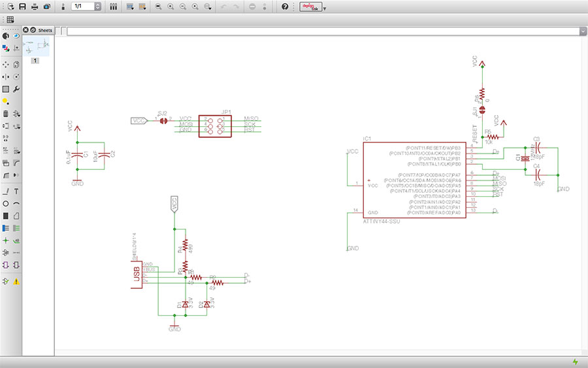This screenshot has height=368, width=588.
Task: Select the Replace part tool
Action: pyautogui.click(x=16, y=126)
